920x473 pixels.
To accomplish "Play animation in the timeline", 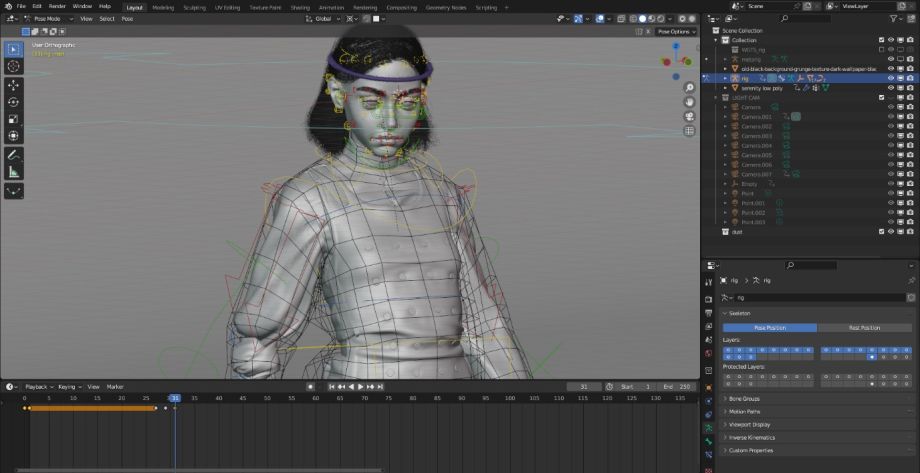I will point(361,387).
